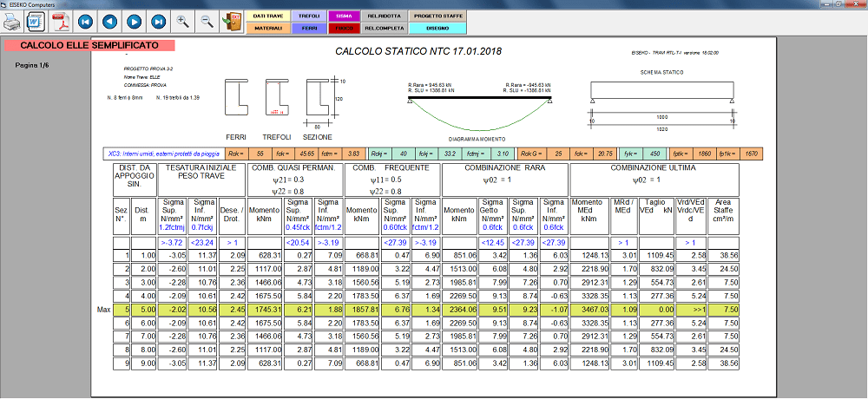Click the SEZIONE dimensioned drawing

coord(325,101)
